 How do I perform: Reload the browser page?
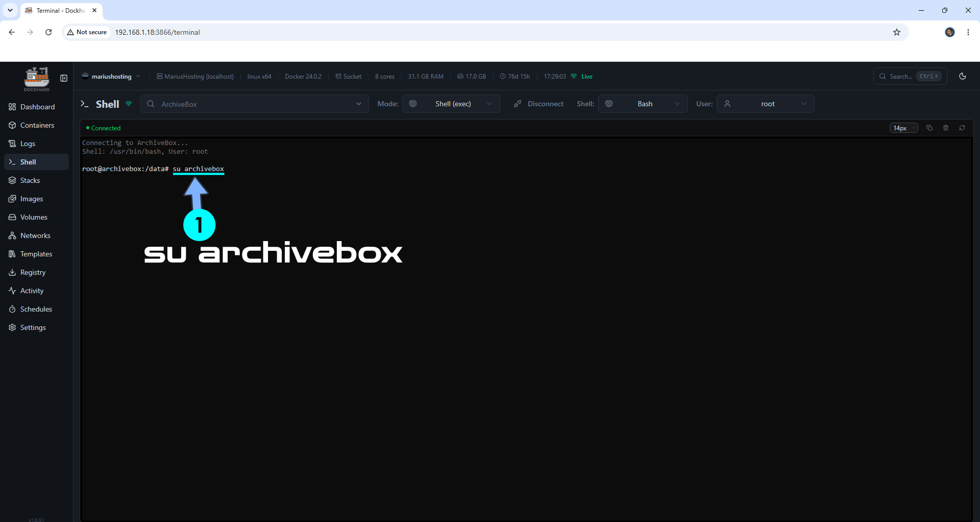pos(48,32)
